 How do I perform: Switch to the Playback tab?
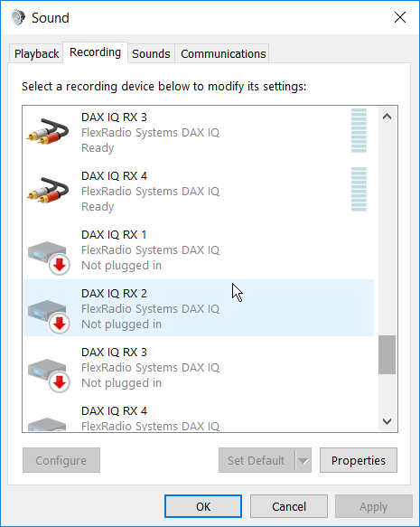click(x=37, y=53)
